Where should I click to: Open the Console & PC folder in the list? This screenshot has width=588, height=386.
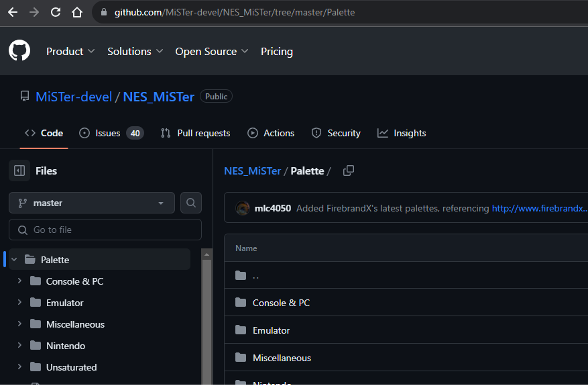coord(281,303)
